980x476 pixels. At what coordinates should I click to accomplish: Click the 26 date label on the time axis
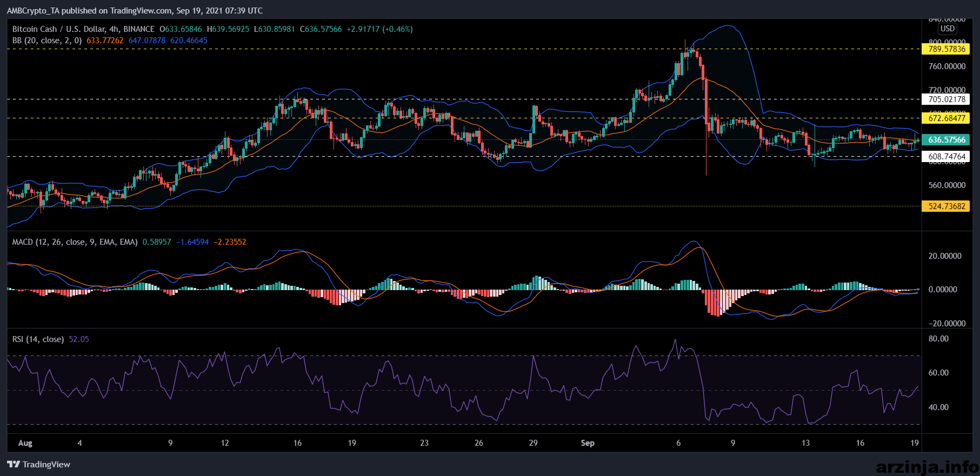(x=479, y=443)
